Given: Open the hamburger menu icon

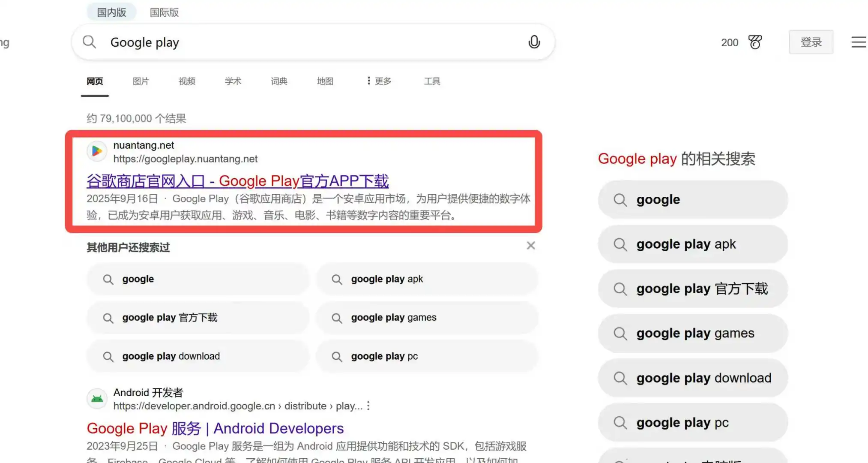Looking at the screenshot, I should click(x=858, y=42).
